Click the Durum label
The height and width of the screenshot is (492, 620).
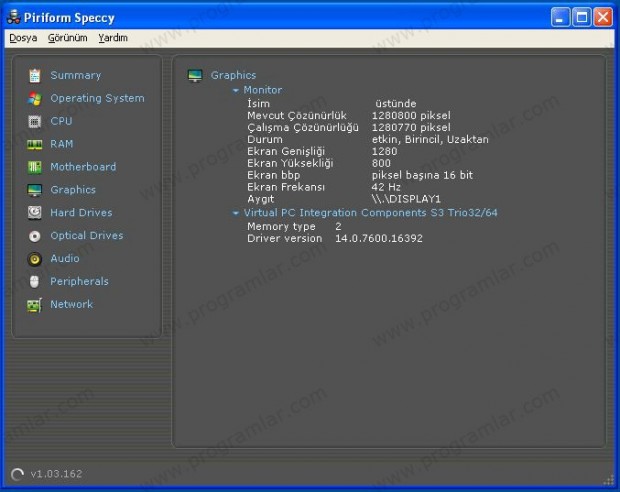coord(265,139)
